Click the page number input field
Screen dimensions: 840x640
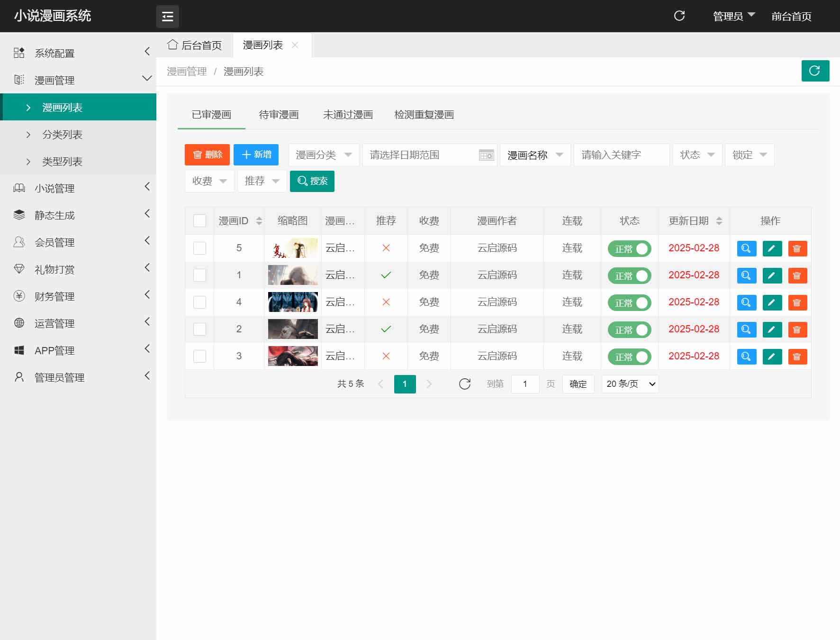[525, 384]
